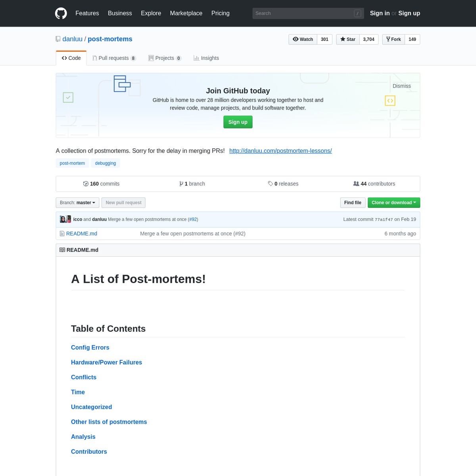Open the 149 forks count
This screenshot has height=476, width=476.
[x=413, y=39]
